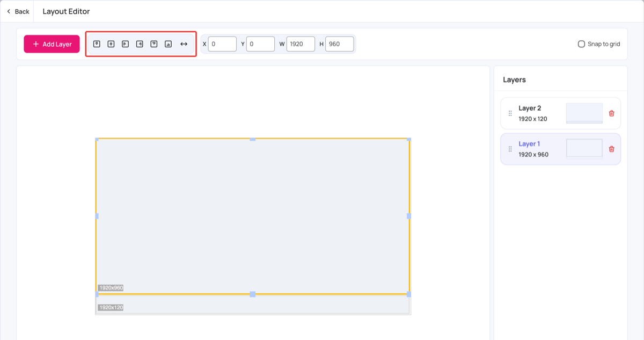Focus the H height input field

point(340,44)
